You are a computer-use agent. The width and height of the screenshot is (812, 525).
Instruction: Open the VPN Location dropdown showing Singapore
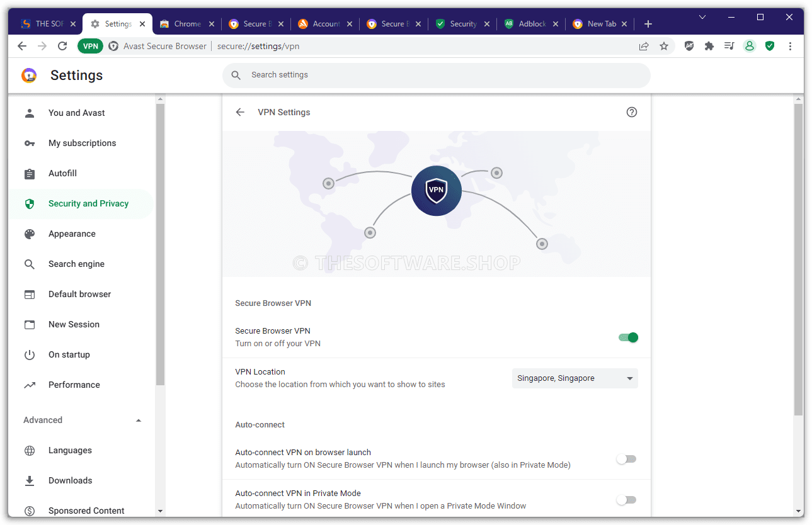(575, 378)
